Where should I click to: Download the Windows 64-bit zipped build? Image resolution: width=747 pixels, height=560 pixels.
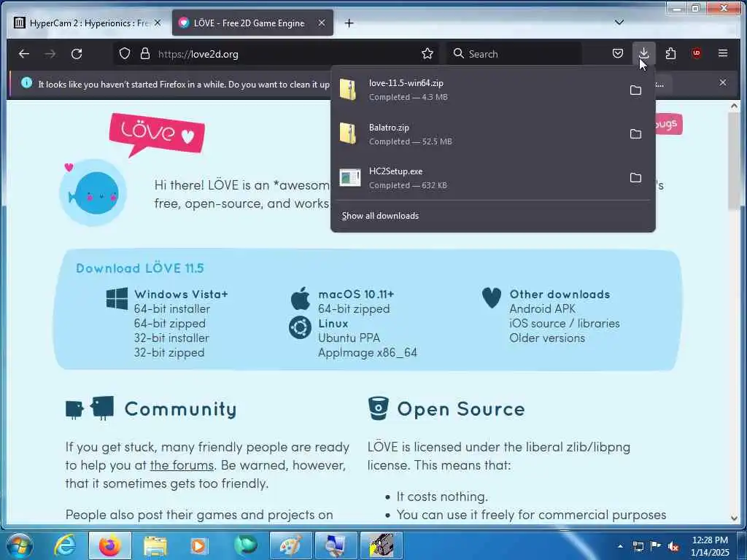pos(169,323)
